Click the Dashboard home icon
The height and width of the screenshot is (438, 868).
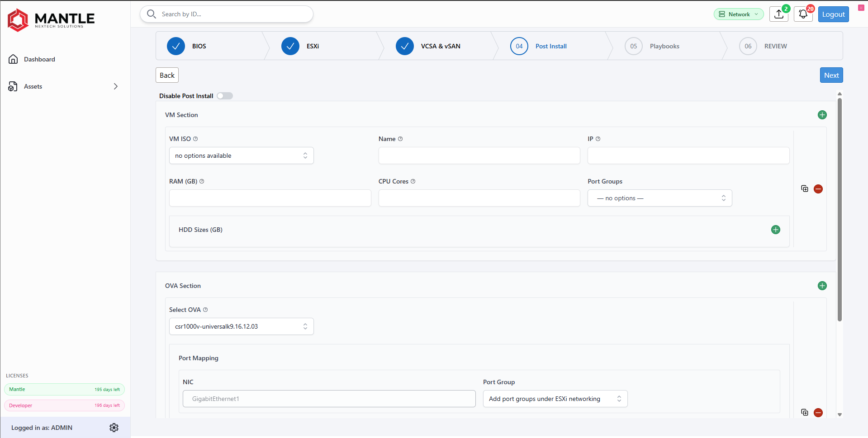click(x=13, y=59)
